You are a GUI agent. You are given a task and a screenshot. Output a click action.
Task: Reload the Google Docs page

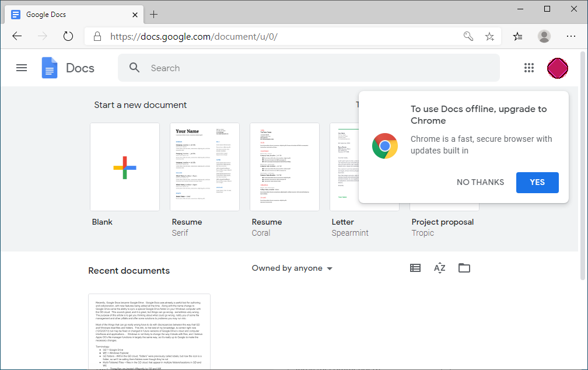[x=68, y=36]
